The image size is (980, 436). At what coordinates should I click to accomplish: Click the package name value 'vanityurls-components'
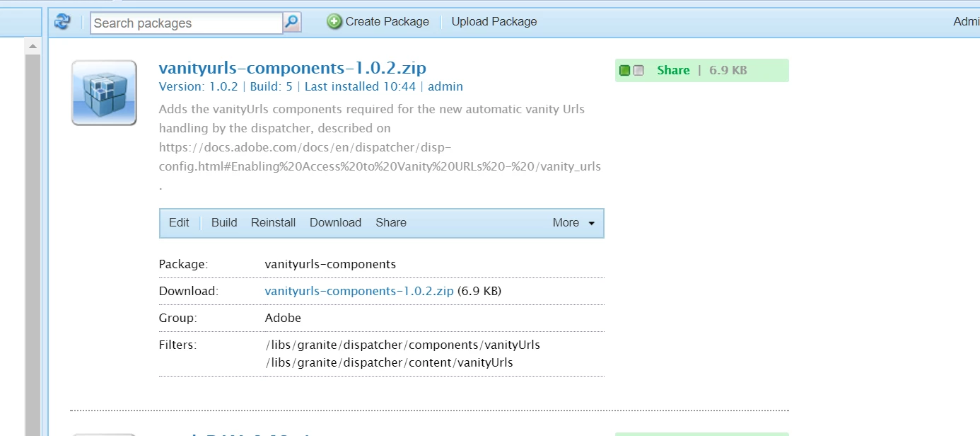(x=330, y=264)
